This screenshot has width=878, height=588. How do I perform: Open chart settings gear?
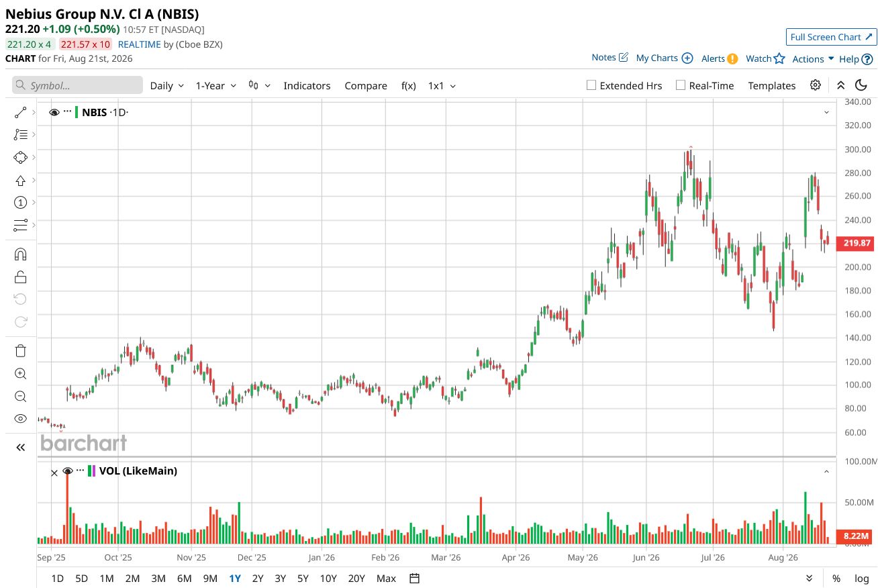[x=815, y=85]
